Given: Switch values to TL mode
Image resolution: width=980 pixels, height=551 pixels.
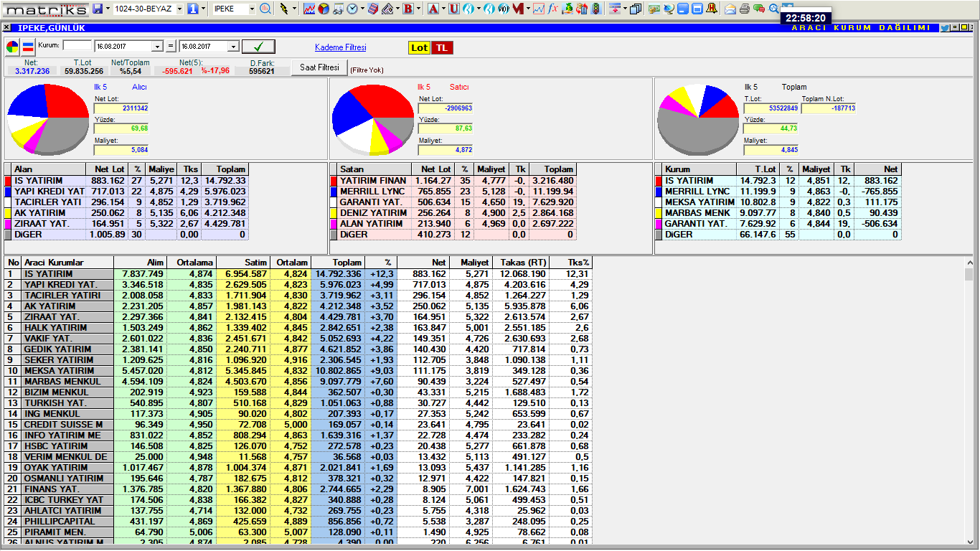Looking at the screenshot, I should [442, 47].
